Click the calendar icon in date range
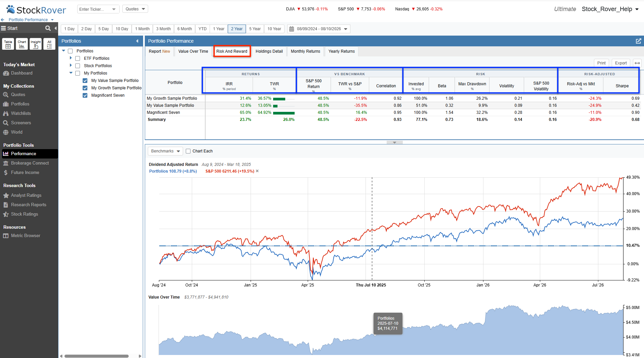Screen dimensions: 644x358 [292, 29]
